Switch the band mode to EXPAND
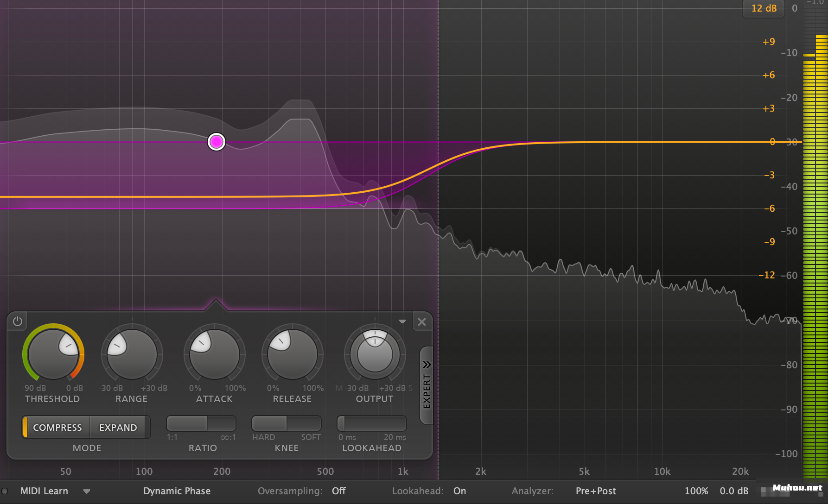Screen dimensions: 828x504 click(118, 428)
